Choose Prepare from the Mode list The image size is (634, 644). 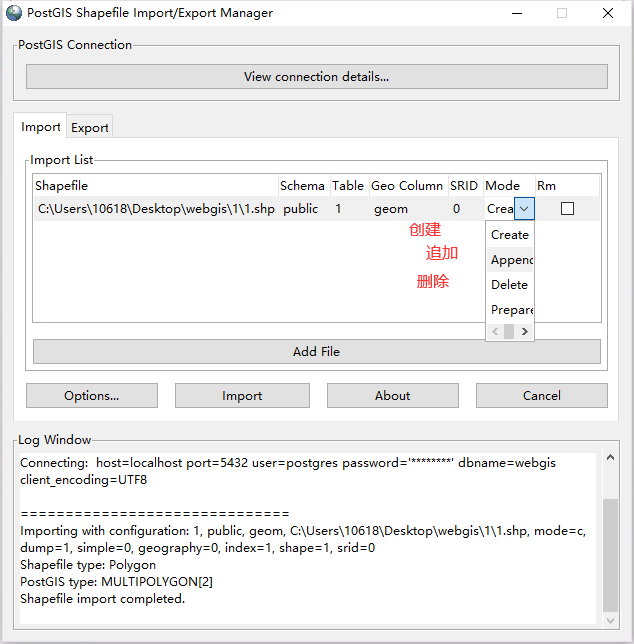(510, 310)
